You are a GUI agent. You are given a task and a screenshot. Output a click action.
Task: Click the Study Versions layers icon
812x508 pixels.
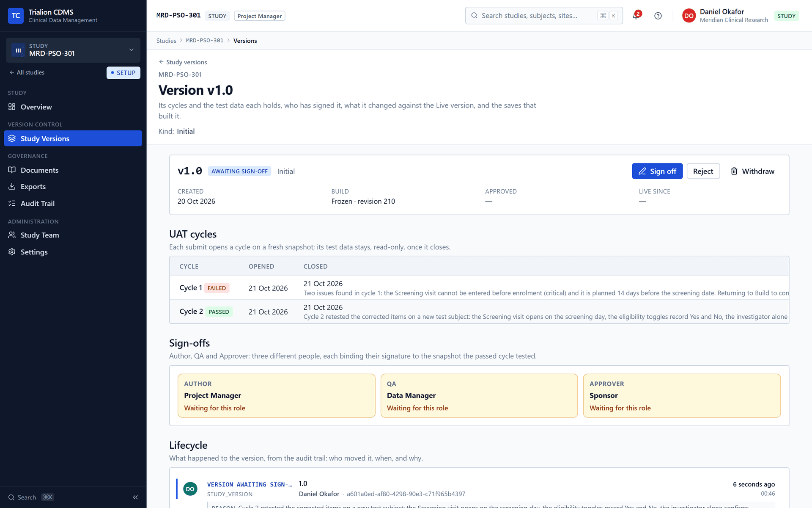(12, 138)
